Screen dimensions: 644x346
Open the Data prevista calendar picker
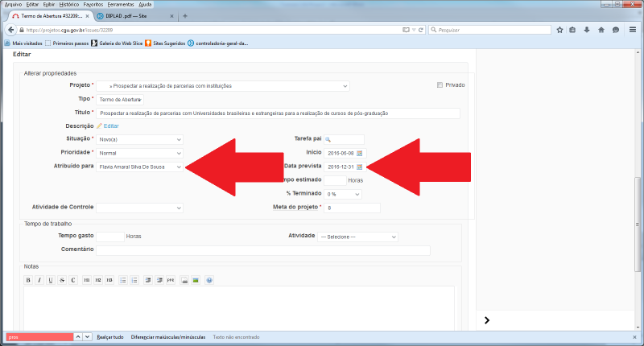tap(360, 167)
